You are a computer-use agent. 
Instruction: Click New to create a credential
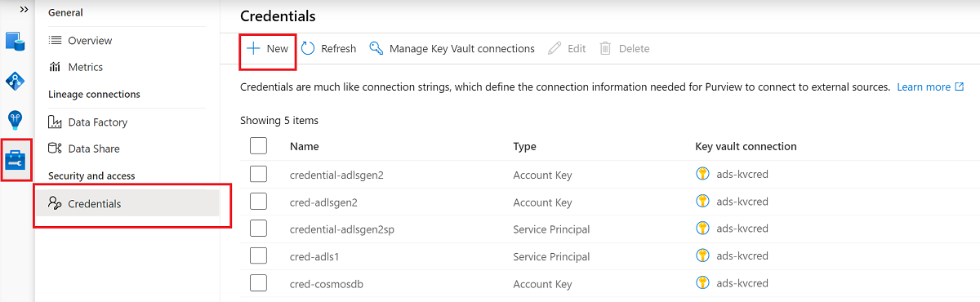[268, 48]
